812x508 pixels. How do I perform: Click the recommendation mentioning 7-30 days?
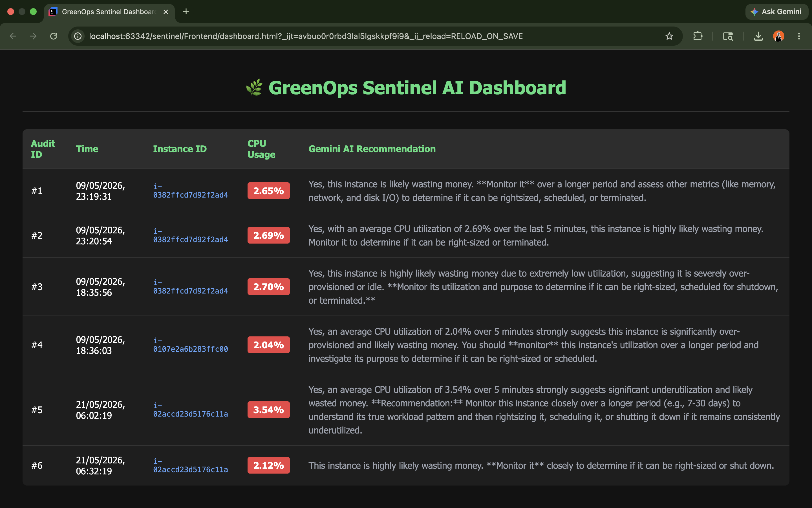tap(544, 410)
